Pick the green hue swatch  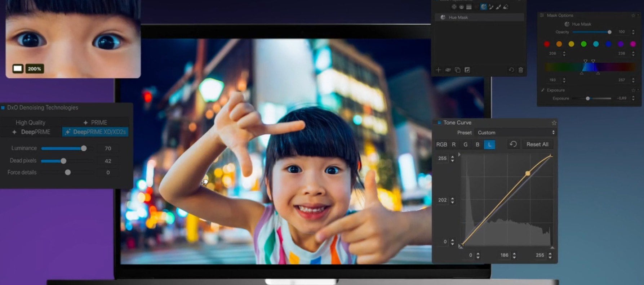pos(584,44)
